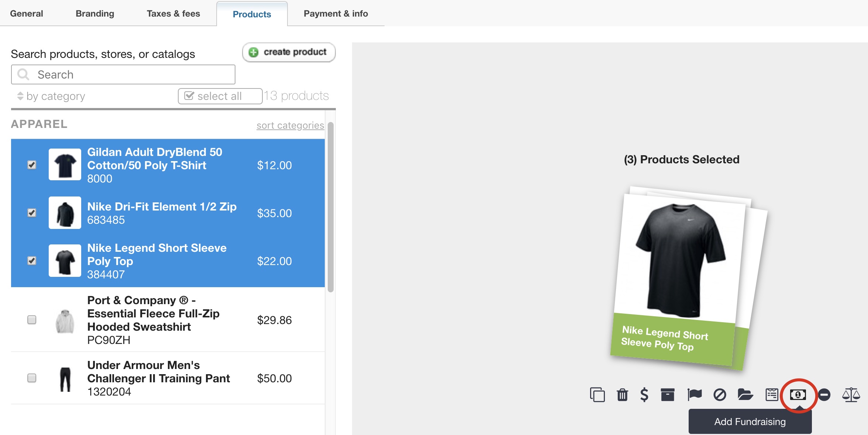
Task: Click the trash delete icon
Action: click(622, 395)
